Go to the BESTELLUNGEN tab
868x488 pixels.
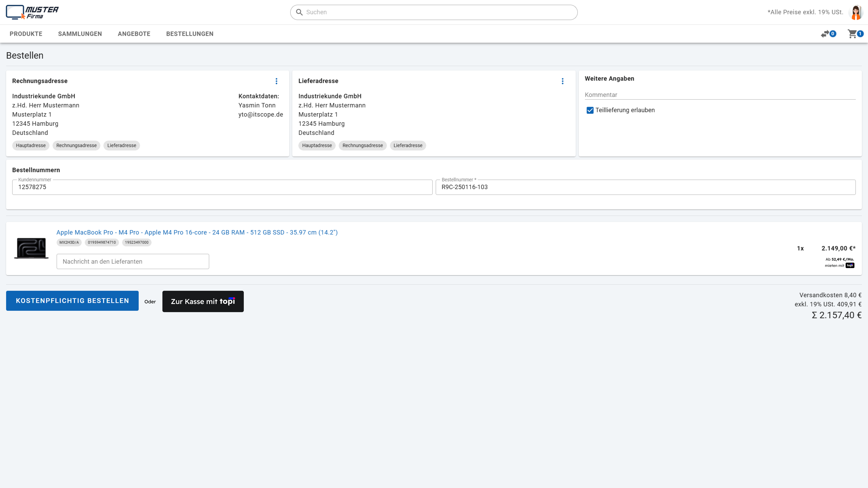point(190,34)
